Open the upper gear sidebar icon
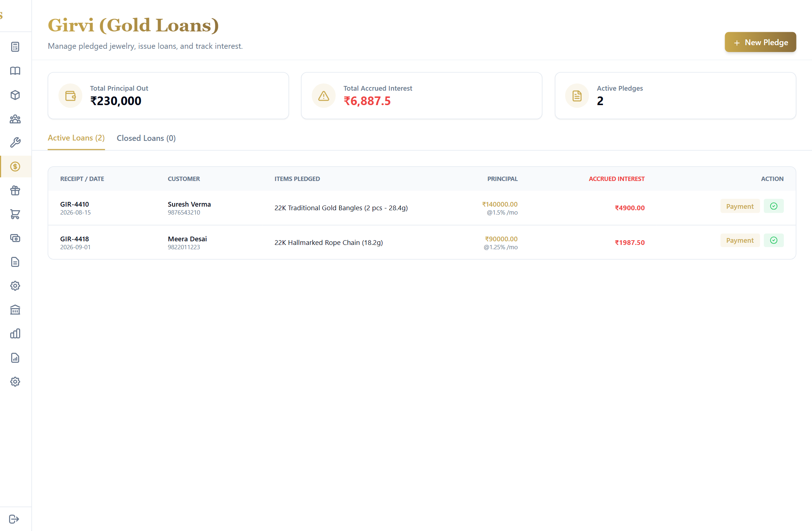Screen dimensions: 812x531 coord(15,286)
